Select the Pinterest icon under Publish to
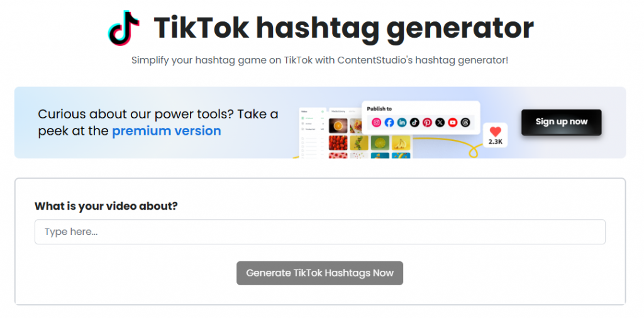This screenshot has height=318, width=644. [427, 122]
